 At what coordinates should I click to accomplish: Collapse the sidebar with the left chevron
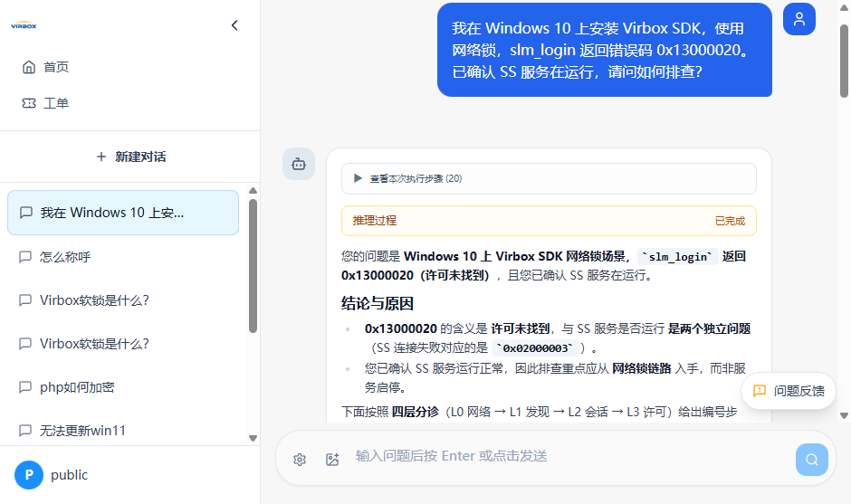(x=234, y=25)
